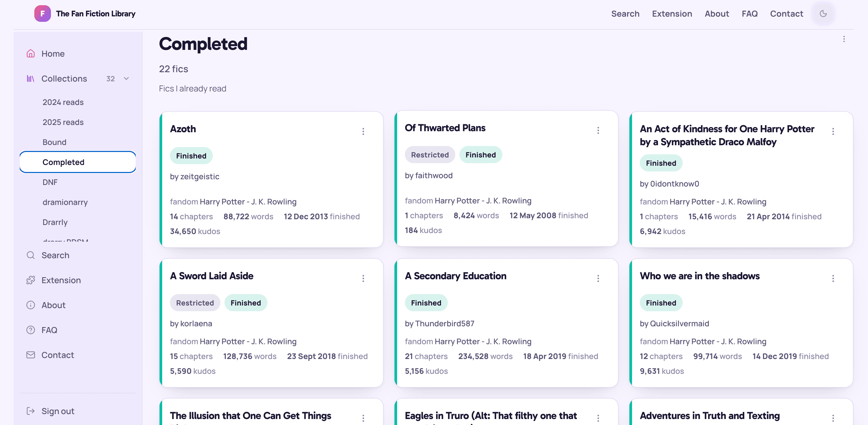Screen dimensions: 868x425
Task: Click Restricted badge on A Sword Laid Aside
Action: click(x=195, y=303)
